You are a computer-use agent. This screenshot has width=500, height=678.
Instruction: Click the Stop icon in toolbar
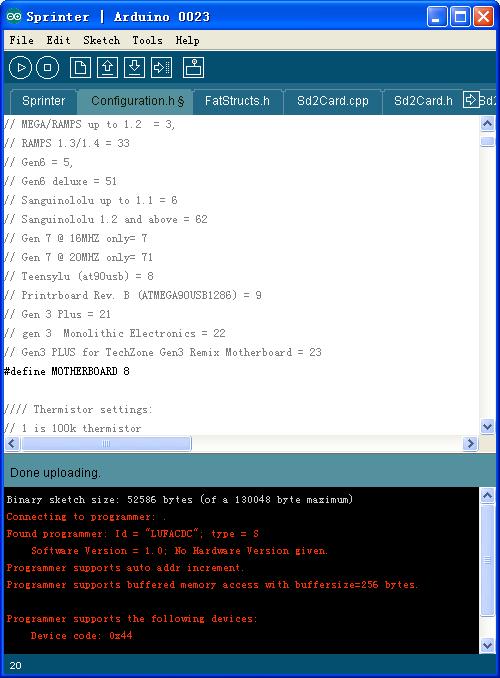coord(48,67)
